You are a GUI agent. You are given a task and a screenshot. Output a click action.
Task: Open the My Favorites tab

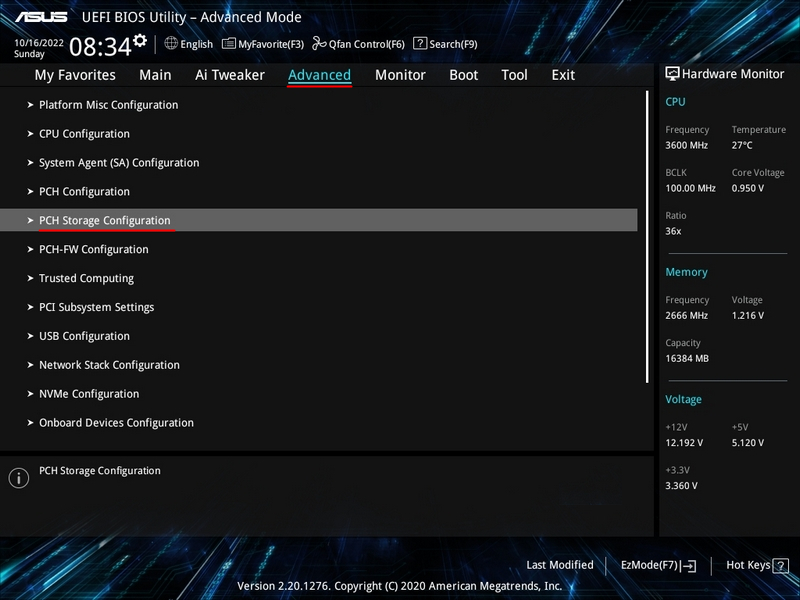pos(75,75)
